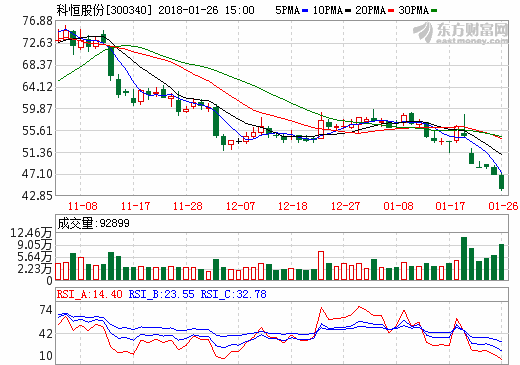Click the 5PMA blue legend swatch
Screen dimensions: 520x365
pyautogui.click(x=305, y=11)
